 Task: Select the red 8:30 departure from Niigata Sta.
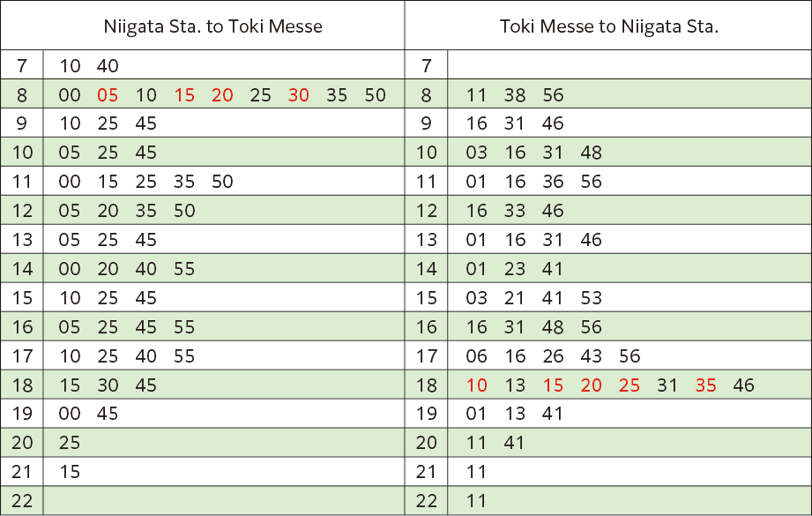click(x=299, y=95)
